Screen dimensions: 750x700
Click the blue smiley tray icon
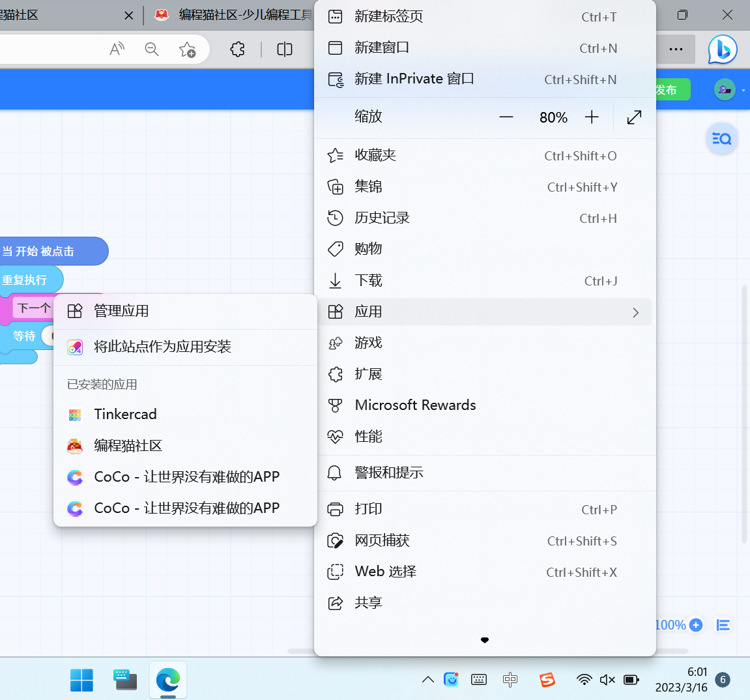pyautogui.click(x=451, y=679)
